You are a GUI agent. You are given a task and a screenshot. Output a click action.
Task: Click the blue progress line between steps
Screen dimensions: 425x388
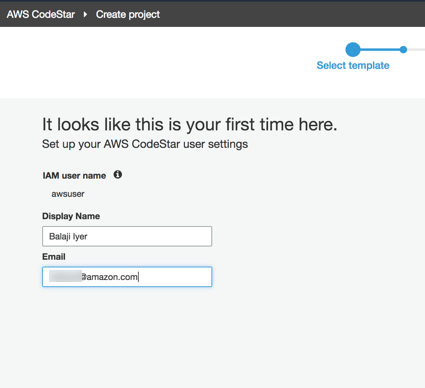380,50
